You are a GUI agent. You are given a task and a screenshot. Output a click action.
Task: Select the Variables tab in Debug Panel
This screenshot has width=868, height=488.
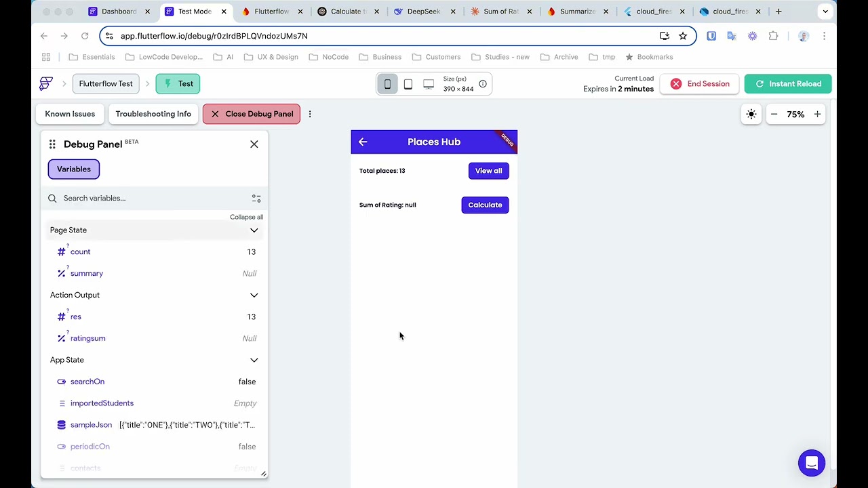pyautogui.click(x=74, y=169)
